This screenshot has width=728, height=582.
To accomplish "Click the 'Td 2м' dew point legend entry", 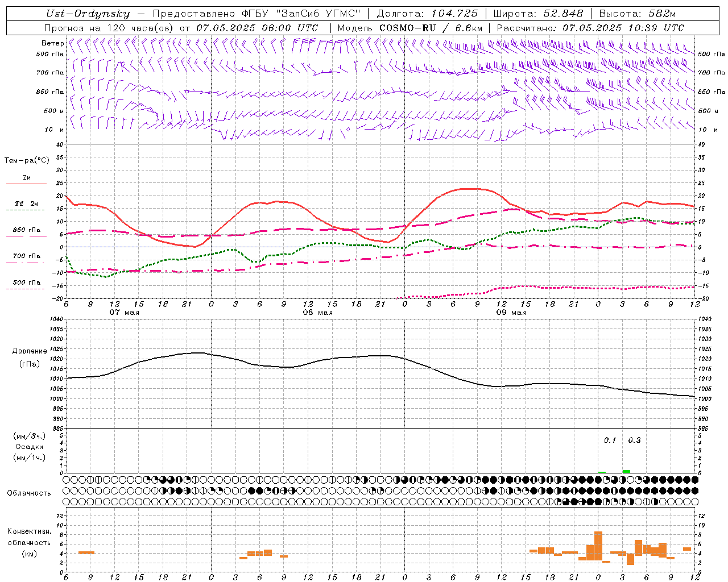I will pos(27,203).
